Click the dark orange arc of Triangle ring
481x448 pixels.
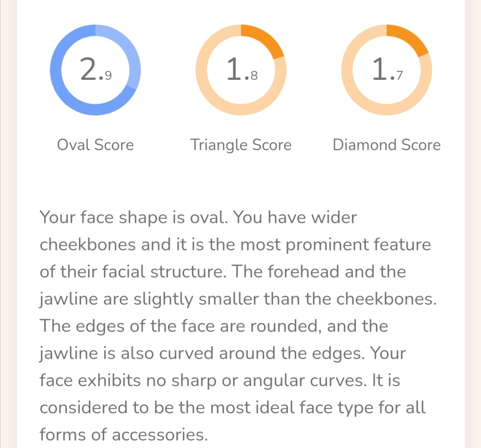[x=265, y=40]
